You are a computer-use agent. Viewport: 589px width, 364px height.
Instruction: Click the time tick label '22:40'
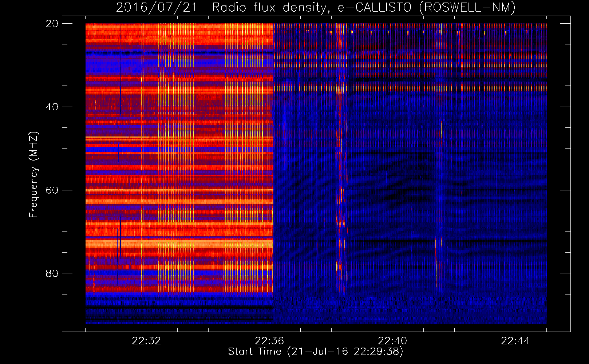click(x=392, y=341)
